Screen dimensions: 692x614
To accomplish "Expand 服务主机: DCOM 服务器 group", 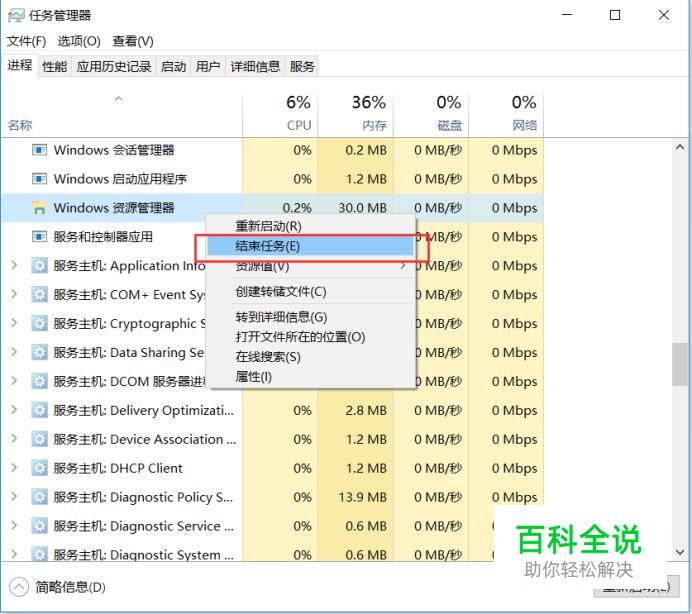I will [14, 381].
